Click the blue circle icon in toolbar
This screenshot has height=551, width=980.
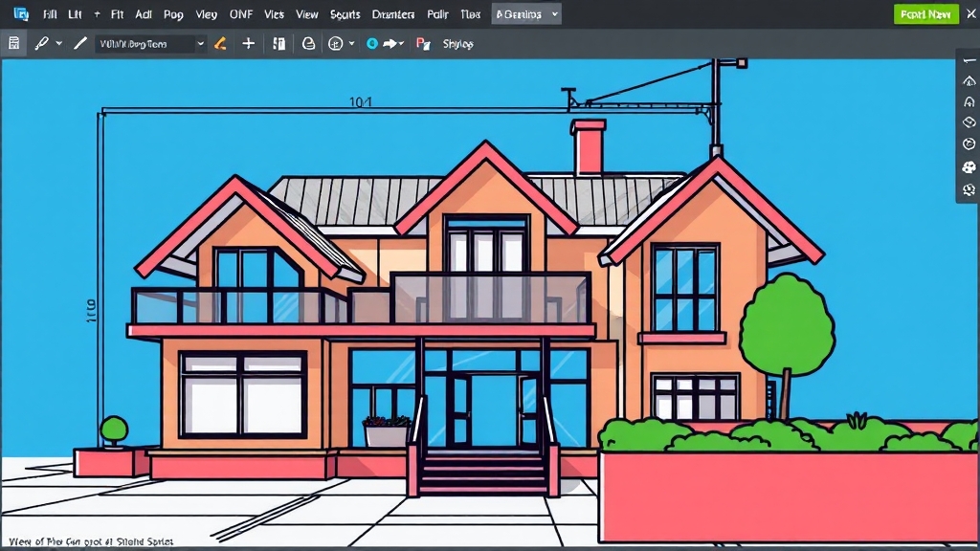pos(372,44)
